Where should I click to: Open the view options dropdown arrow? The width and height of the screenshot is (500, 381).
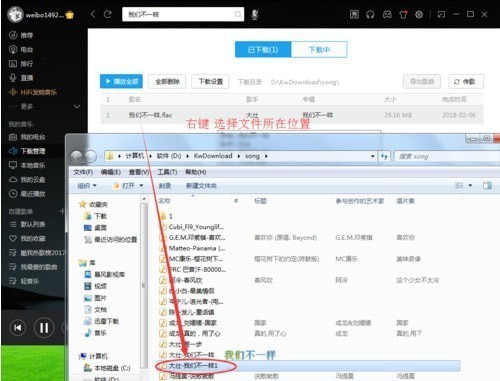[470, 185]
